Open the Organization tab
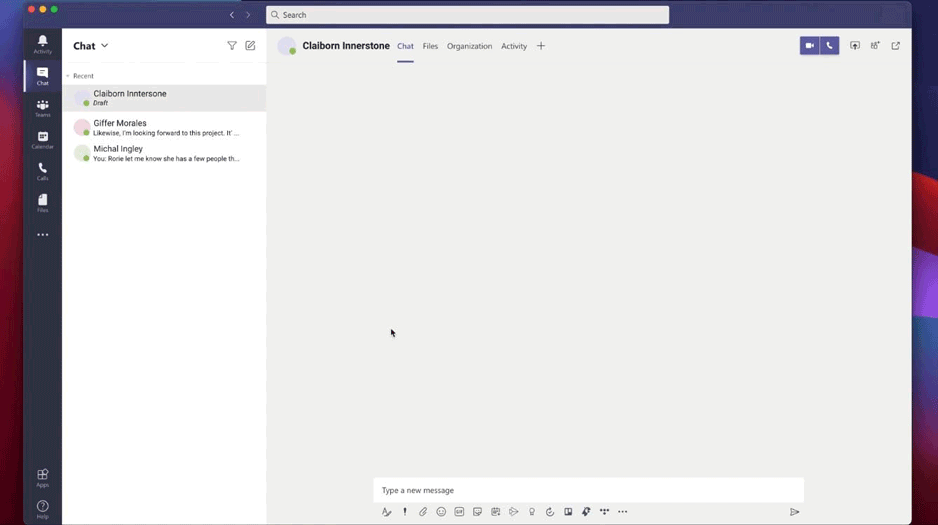The height and width of the screenshot is (525, 938). pos(470,46)
